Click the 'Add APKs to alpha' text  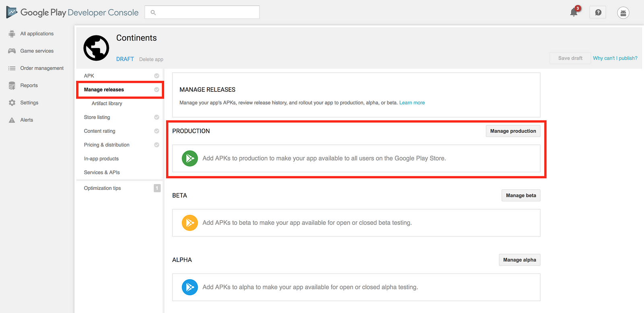click(x=310, y=287)
